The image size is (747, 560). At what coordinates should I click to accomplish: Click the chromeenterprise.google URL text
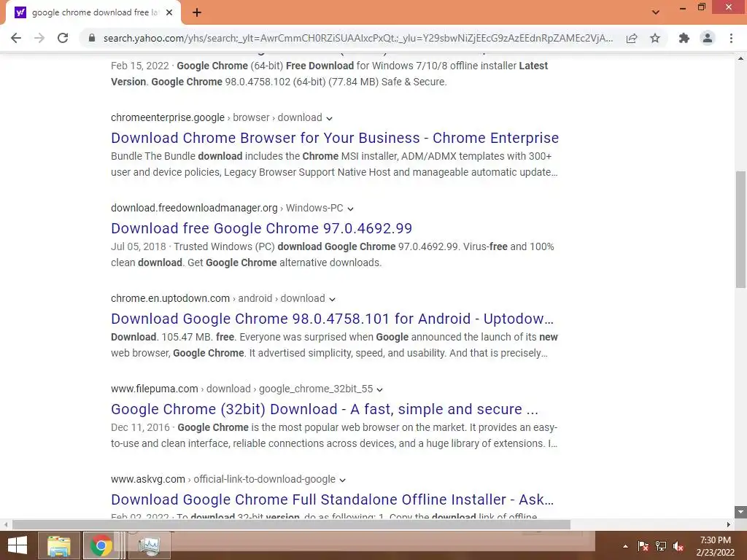click(x=168, y=117)
